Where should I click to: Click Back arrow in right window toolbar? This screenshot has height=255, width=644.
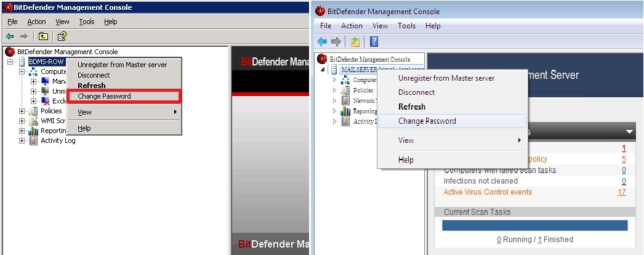click(323, 41)
